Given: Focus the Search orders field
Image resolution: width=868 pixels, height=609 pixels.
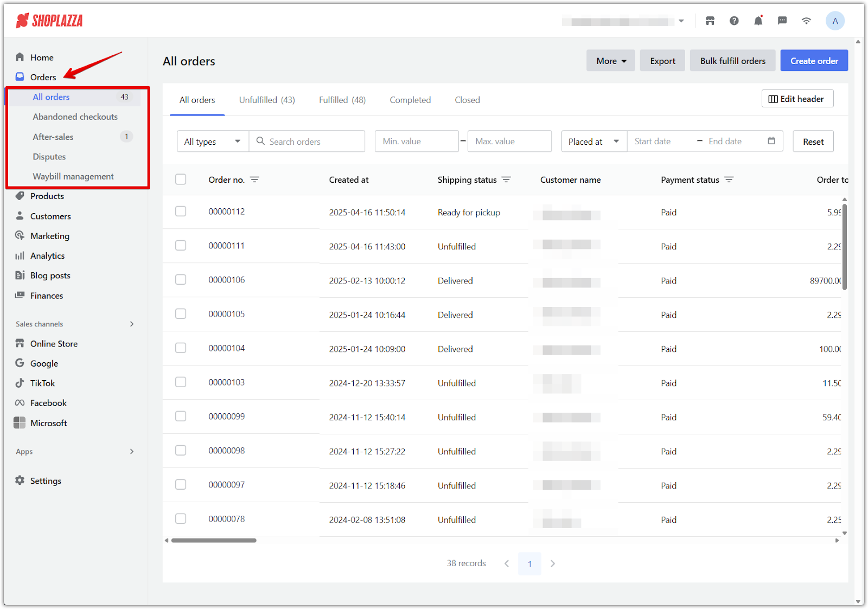Looking at the screenshot, I should click(307, 141).
